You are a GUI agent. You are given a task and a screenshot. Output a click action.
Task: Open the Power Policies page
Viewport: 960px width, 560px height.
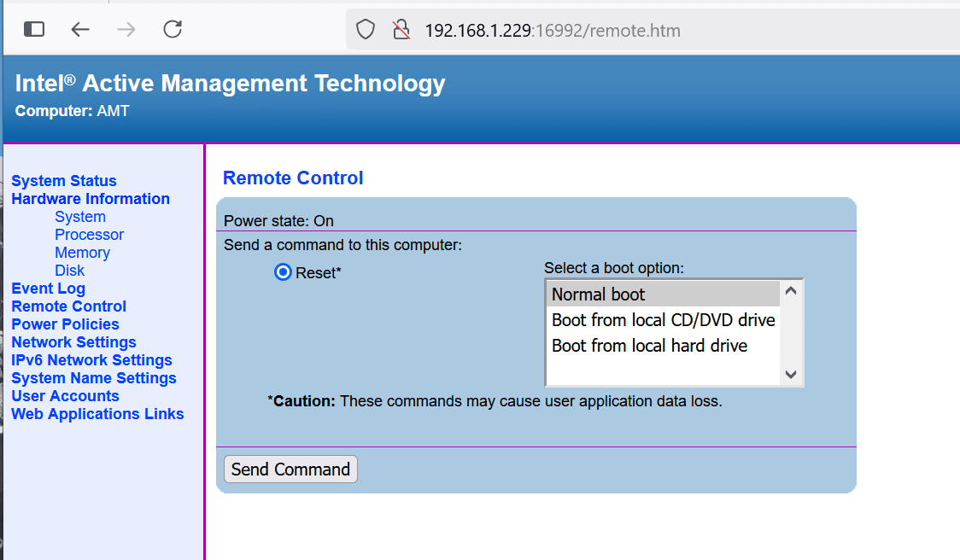[x=66, y=324]
